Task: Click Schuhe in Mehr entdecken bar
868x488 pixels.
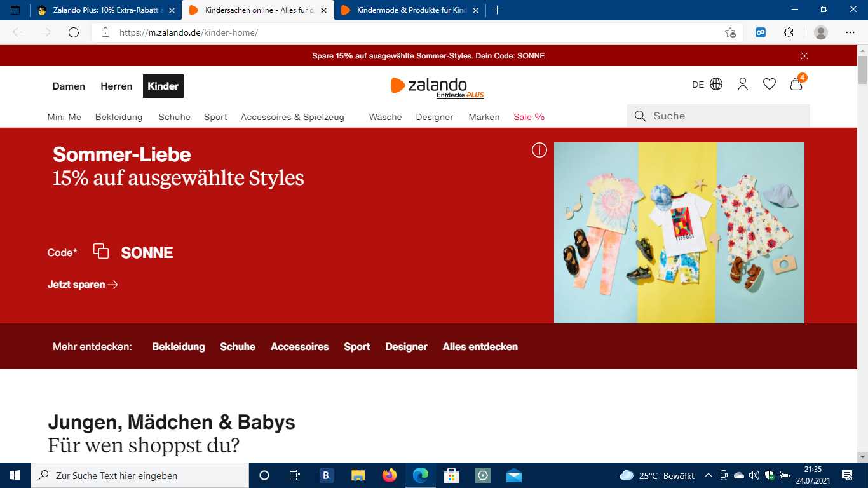Action: [x=238, y=347]
